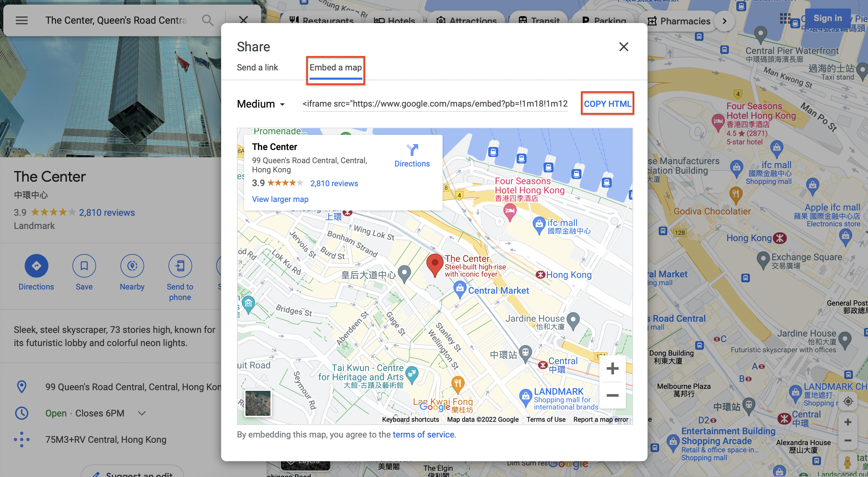The width and height of the screenshot is (868, 477).
Task: Expand the opening hours chevron
Action: tap(142, 414)
